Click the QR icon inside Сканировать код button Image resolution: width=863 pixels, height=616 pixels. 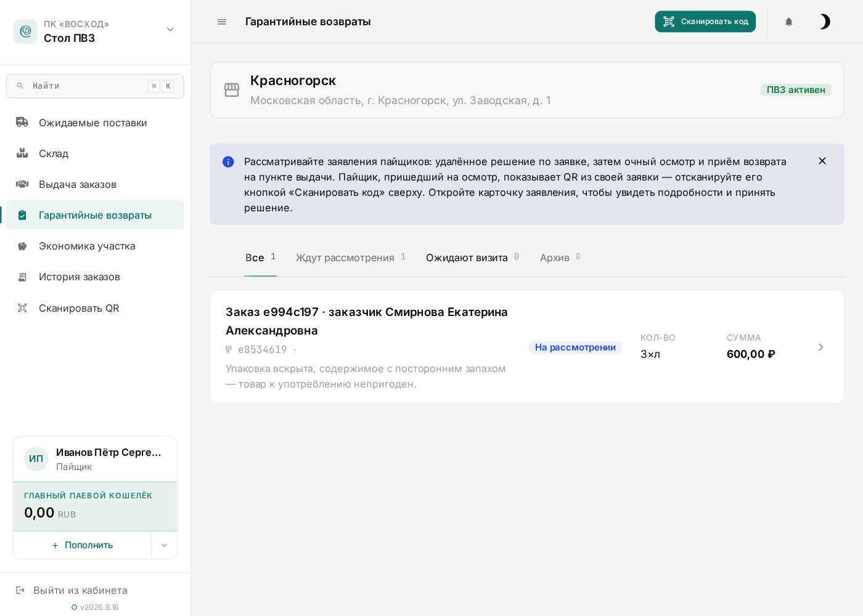click(x=669, y=22)
